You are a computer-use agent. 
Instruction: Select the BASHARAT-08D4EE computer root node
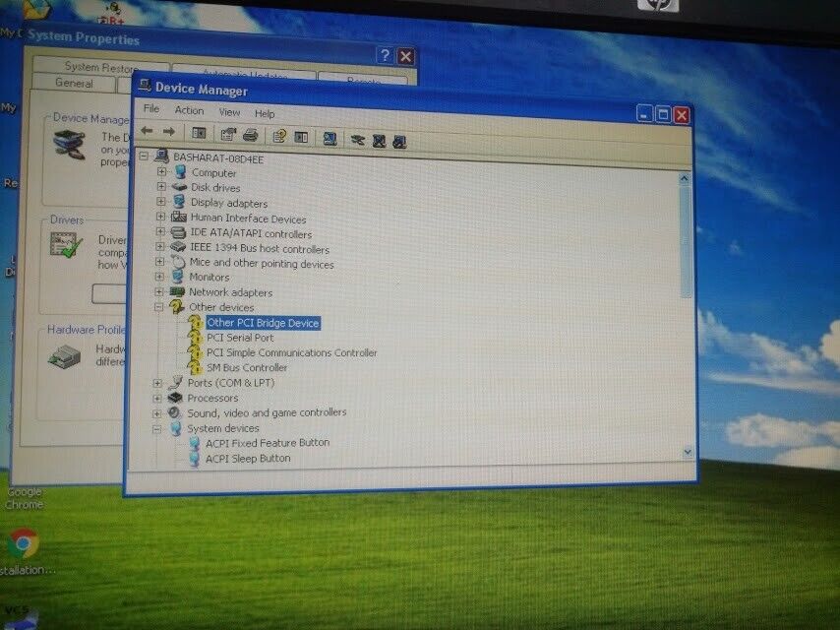click(x=218, y=158)
